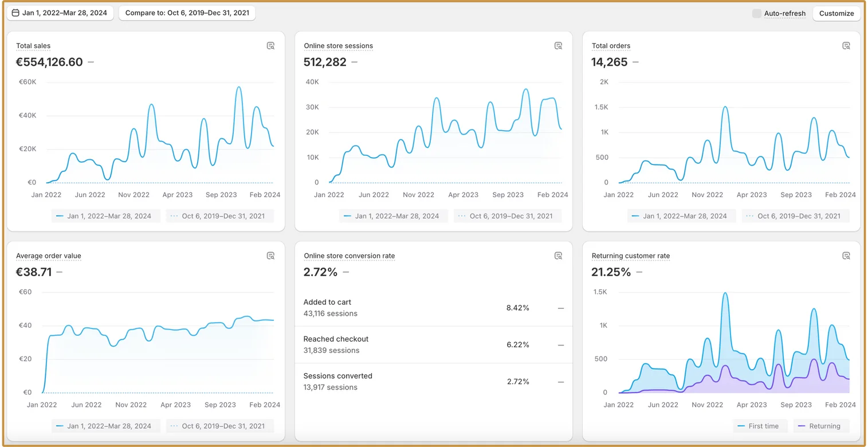868x447 pixels.
Task: Open the Online store conversion rate title
Action: pos(349,256)
